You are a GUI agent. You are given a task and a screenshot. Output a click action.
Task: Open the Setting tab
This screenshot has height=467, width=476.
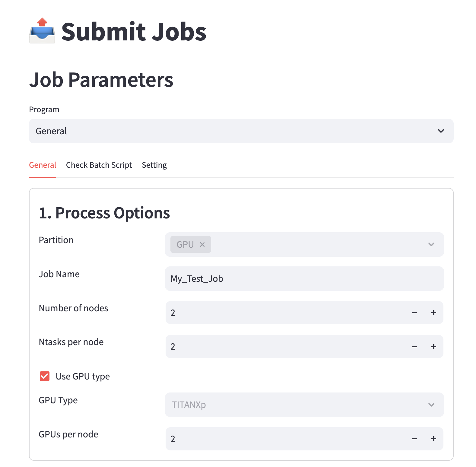point(154,165)
